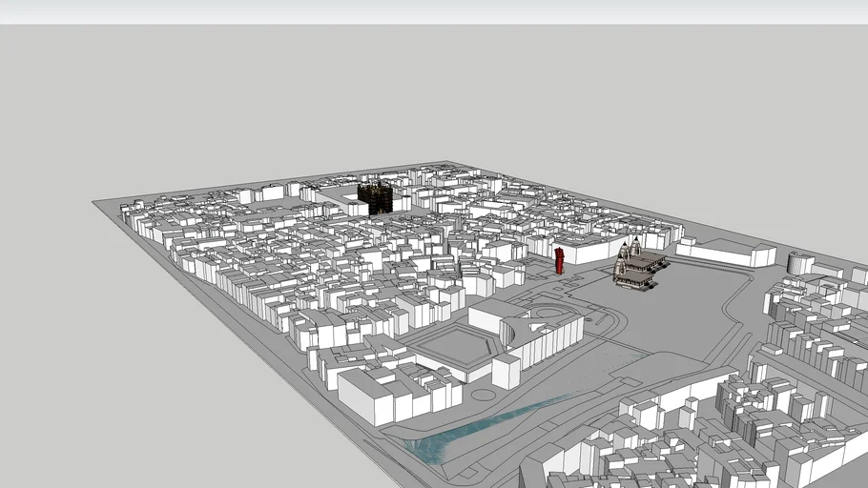The height and width of the screenshot is (488, 868).
Task: Select the cylindrical building at right edge
Action: coord(799,263)
